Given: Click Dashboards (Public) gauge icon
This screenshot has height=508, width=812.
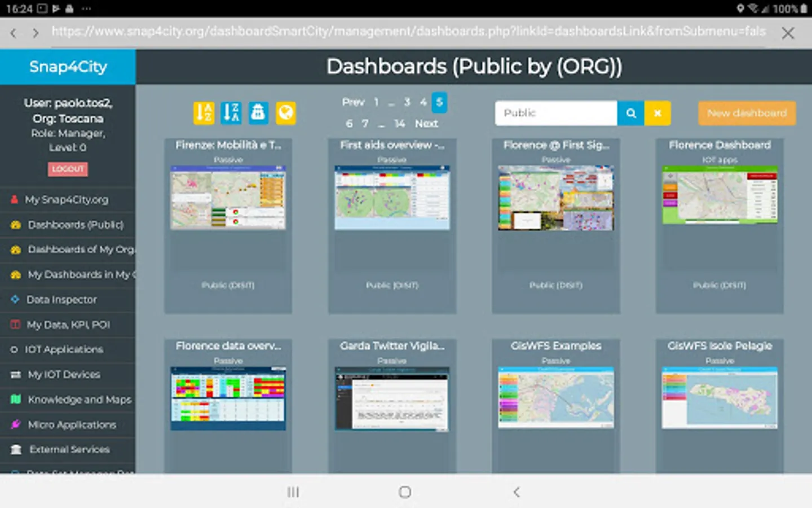Looking at the screenshot, I should [16, 225].
